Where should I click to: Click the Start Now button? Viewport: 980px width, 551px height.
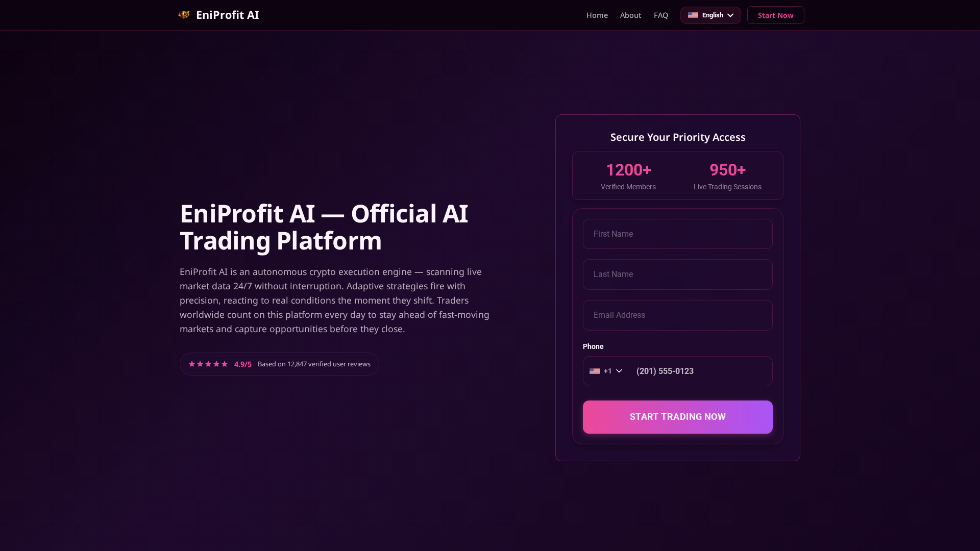pyautogui.click(x=775, y=15)
